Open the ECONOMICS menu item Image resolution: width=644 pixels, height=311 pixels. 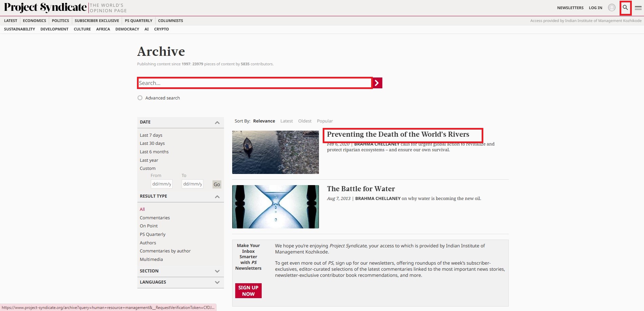click(x=34, y=21)
